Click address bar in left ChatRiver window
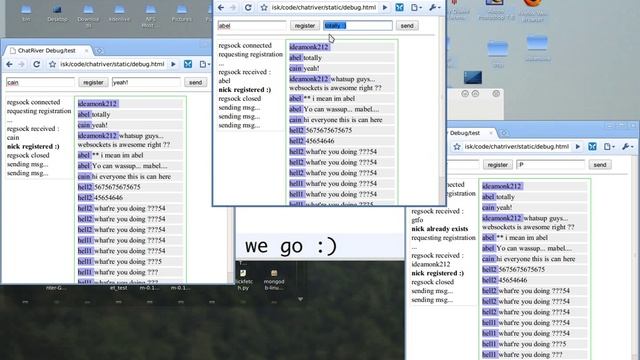This screenshot has width=640, height=360. click(x=112, y=64)
